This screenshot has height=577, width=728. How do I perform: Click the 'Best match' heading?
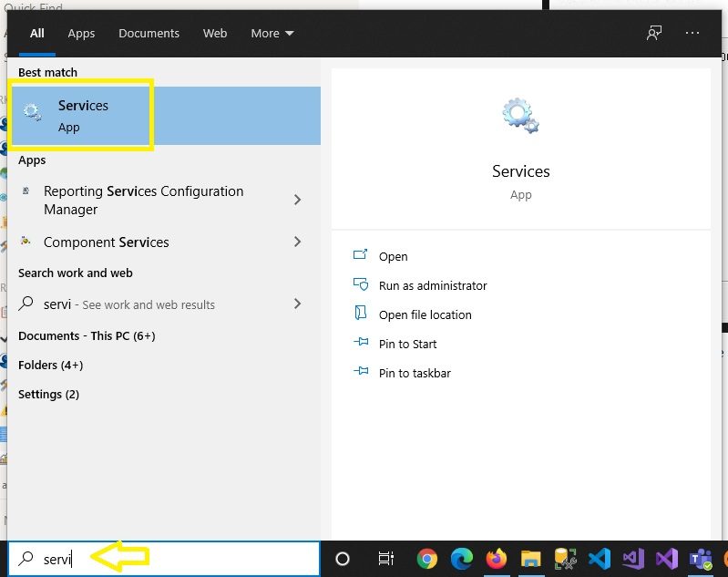pos(47,73)
